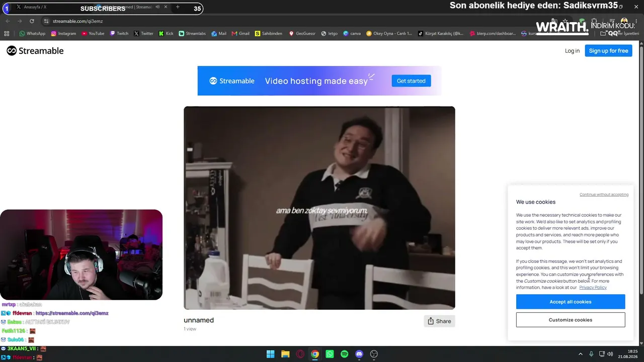Open the Gmail bookmark

[x=240, y=34]
